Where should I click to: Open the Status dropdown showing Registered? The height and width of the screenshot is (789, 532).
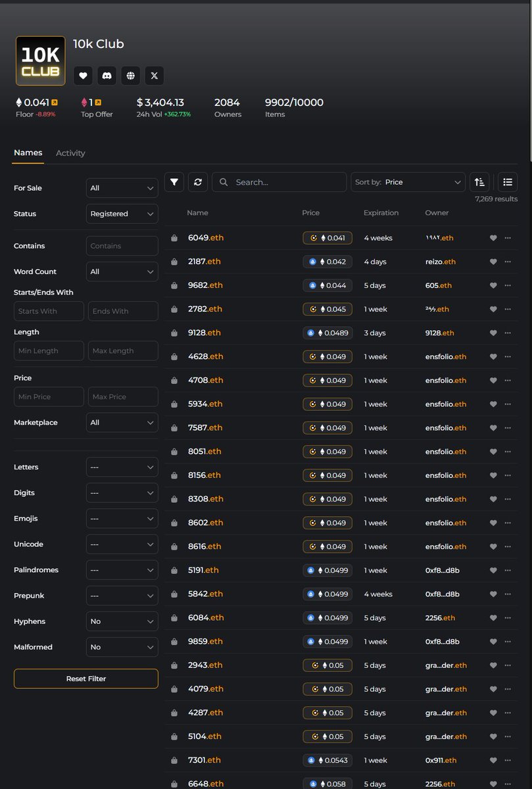pyautogui.click(x=122, y=214)
